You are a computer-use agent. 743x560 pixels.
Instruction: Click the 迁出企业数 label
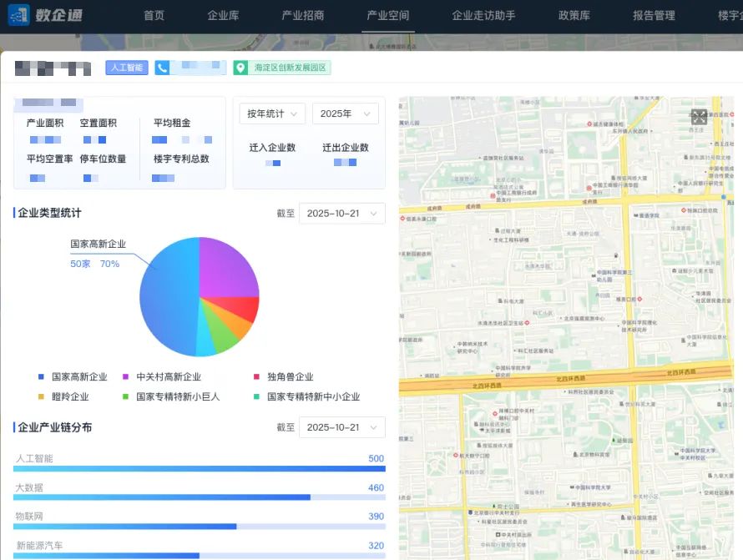tap(346, 148)
